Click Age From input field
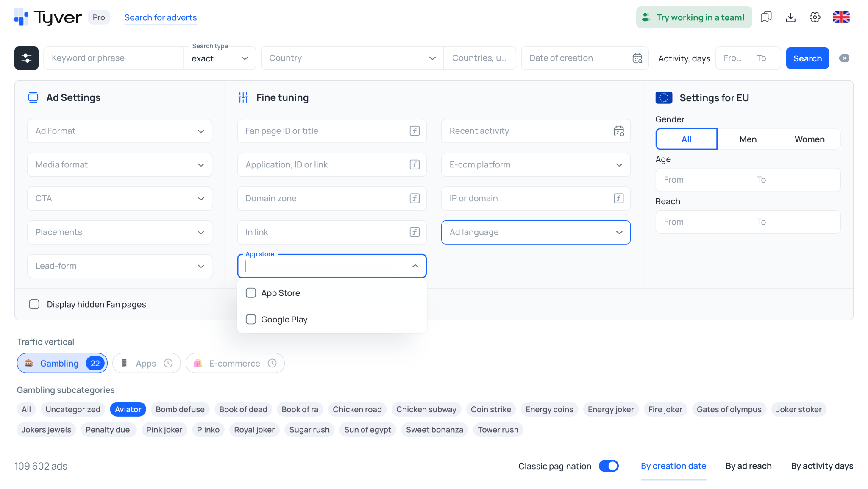 tap(701, 180)
